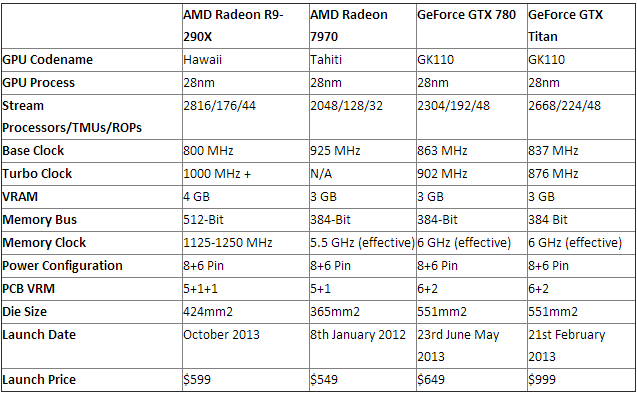Click the GPU Codename row label

pos(91,60)
